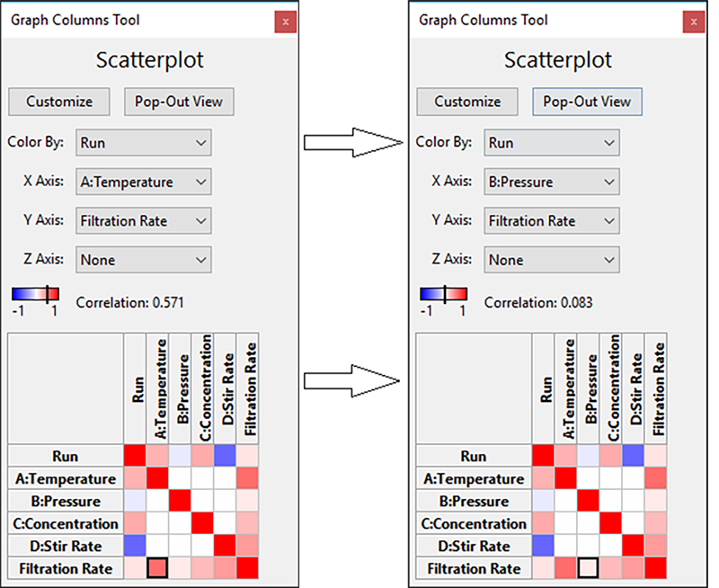Click blue D:Stir Rate row, Run cell in right matrix
Screen dimensions: 719x588
(x=543, y=546)
